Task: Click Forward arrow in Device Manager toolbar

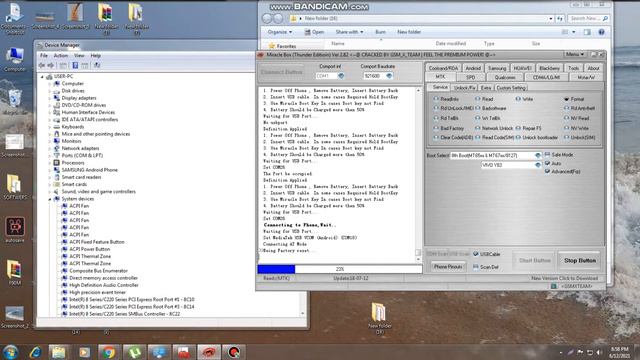Action: pyautogui.click(x=51, y=65)
